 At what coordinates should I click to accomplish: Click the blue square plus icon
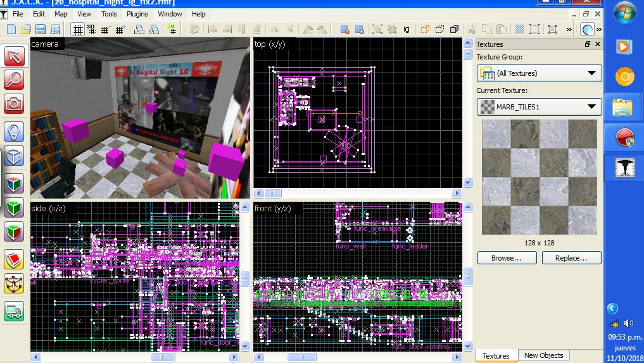click(360, 30)
